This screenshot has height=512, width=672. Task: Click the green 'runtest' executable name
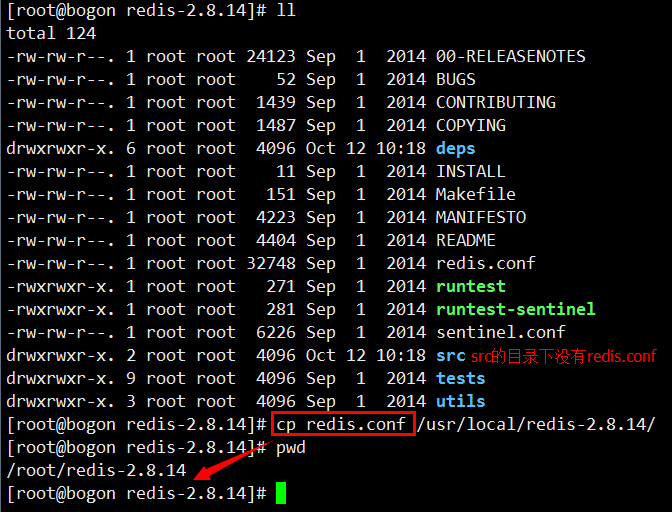471,286
